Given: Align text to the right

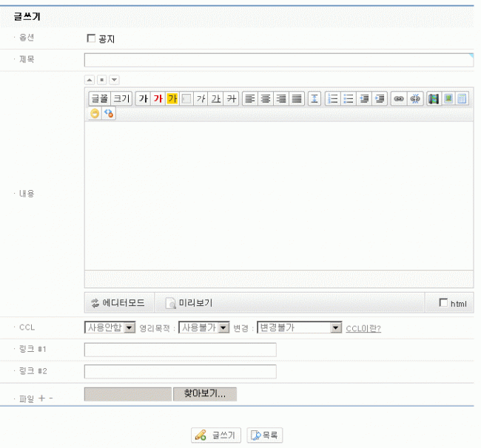Looking at the screenshot, I should pyautogui.click(x=281, y=98).
